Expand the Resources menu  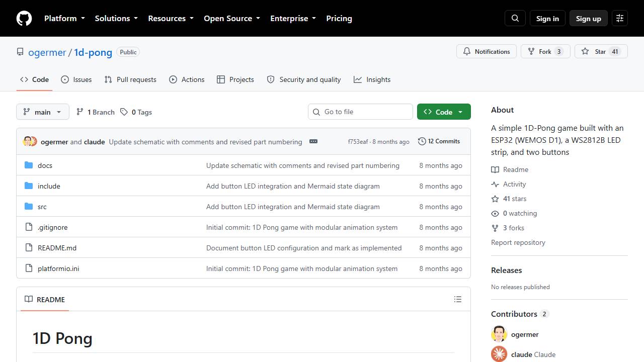click(171, 19)
